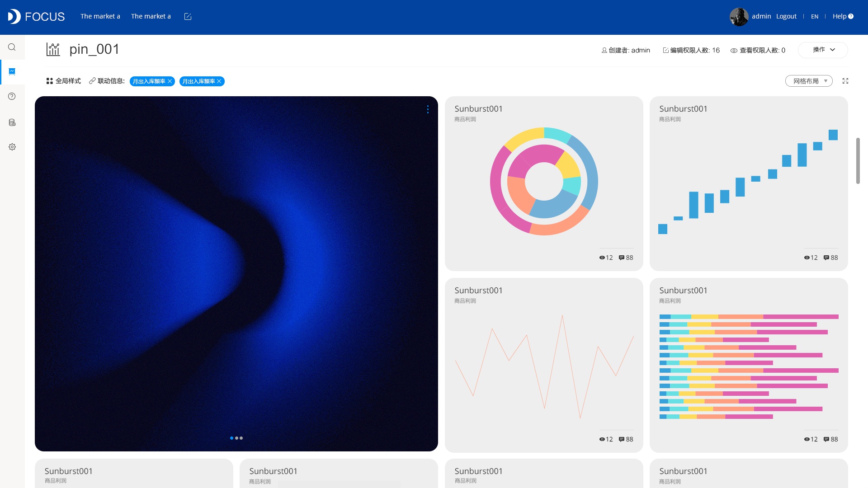Click 全局样式 global style button
Image resolution: width=868 pixels, height=488 pixels.
tap(63, 81)
